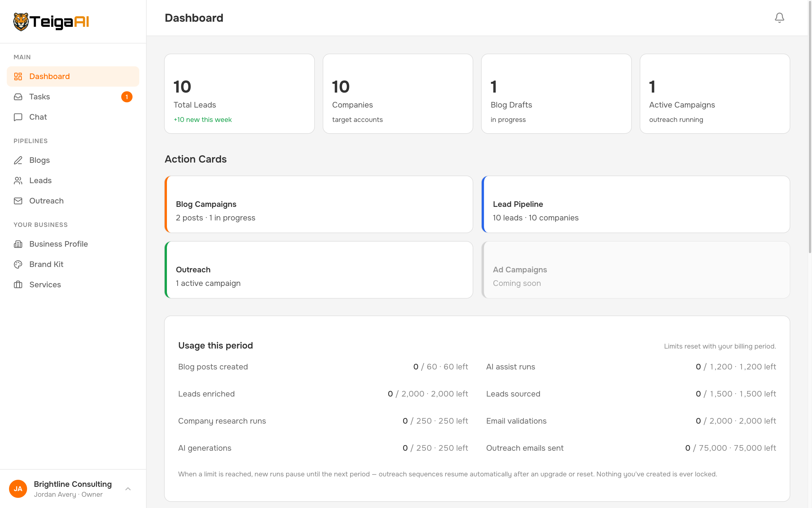812x508 pixels.
Task: Open Tasks from sidebar
Action: [73, 97]
